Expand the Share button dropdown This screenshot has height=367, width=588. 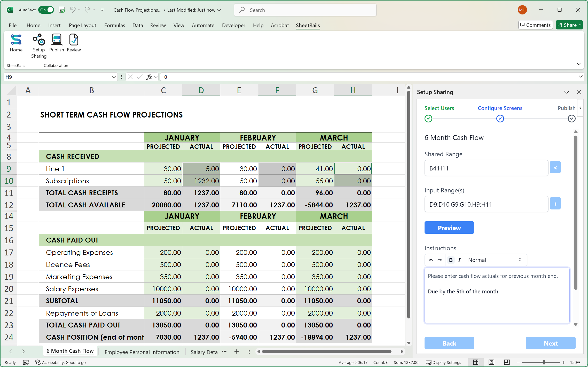click(x=580, y=25)
